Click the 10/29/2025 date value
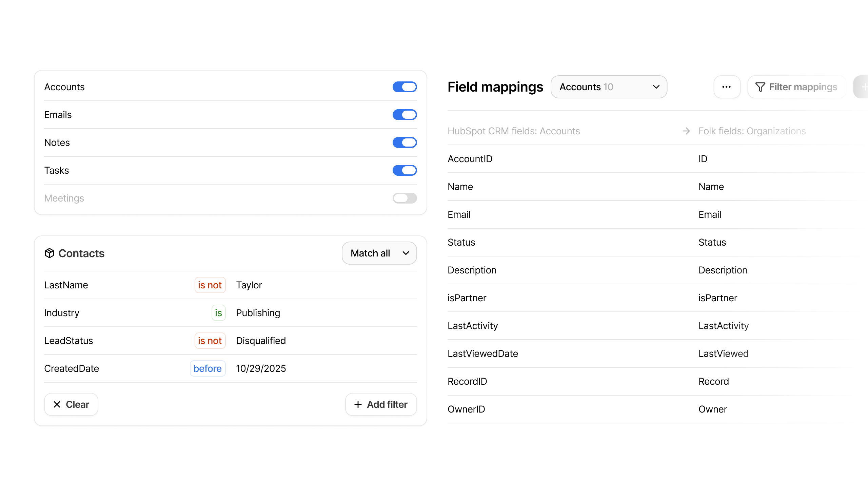Screen dimensions: 868x496 pos(261,368)
